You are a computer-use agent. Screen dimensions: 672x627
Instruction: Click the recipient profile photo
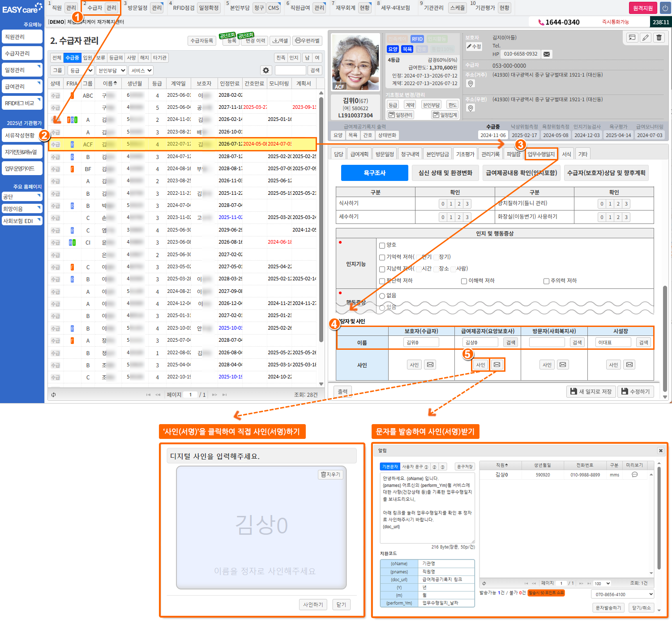[356, 62]
